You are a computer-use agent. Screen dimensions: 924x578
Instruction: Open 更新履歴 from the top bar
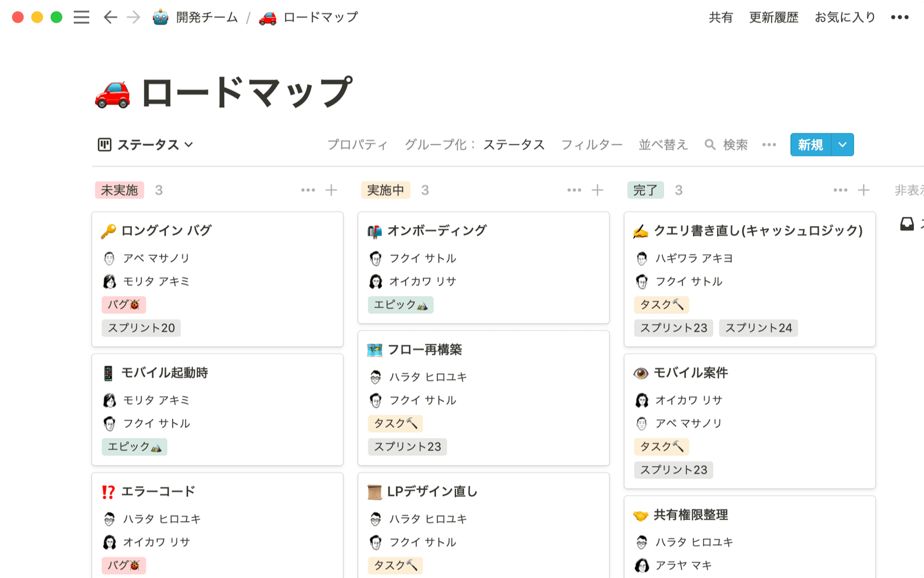click(773, 17)
